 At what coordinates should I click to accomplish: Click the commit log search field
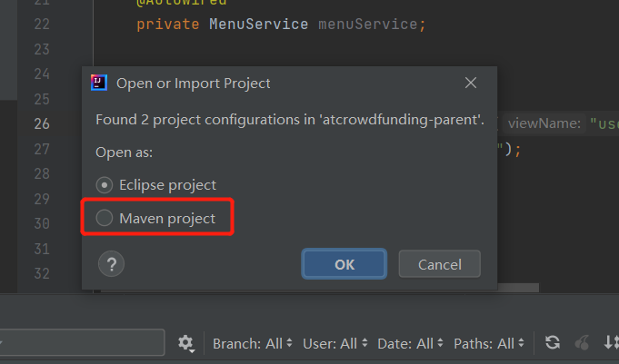coord(82,343)
